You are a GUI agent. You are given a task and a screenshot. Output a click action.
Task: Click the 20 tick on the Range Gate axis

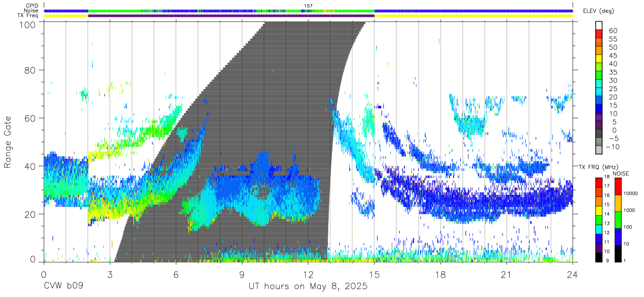click(x=31, y=214)
